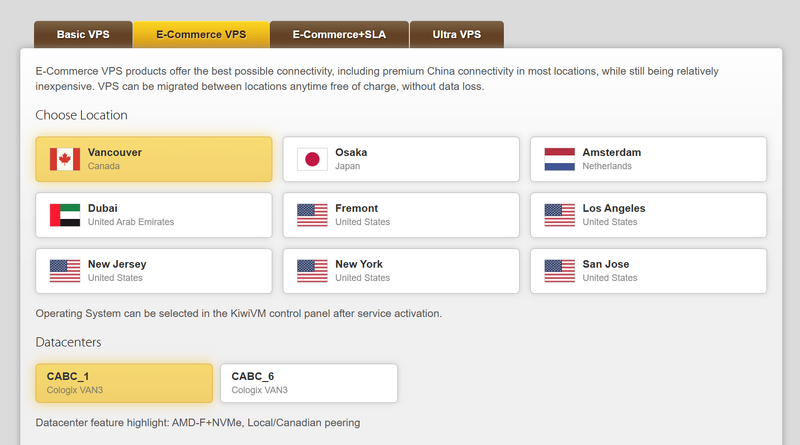Select the New York location option
The width and height of the screenshot is (800, 445).
click(x=401, y=271)
